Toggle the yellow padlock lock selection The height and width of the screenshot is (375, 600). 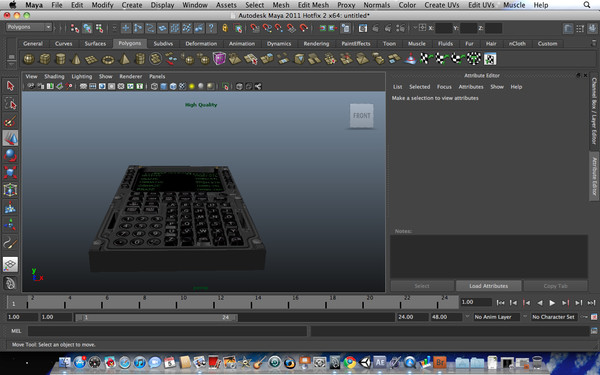pos(225,28)
